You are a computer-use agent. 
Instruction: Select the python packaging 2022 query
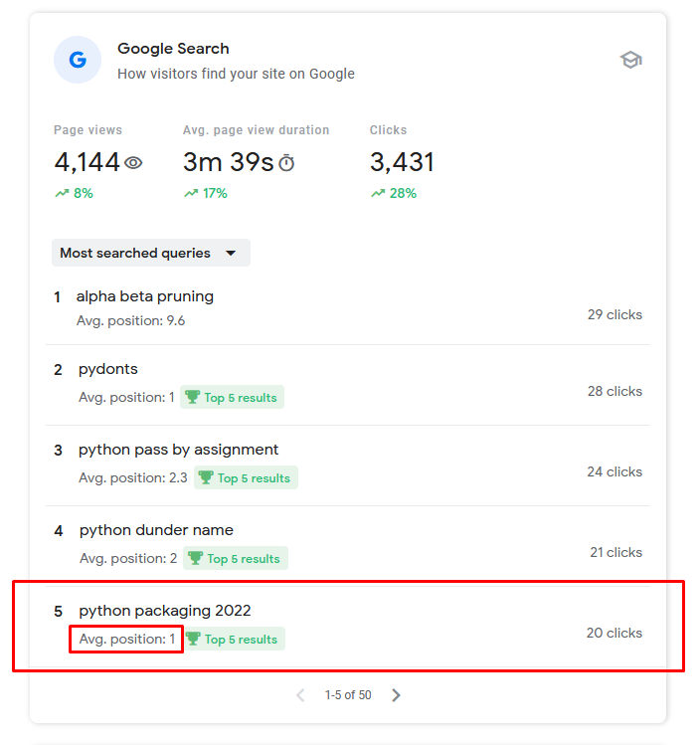tap(165, 611)
